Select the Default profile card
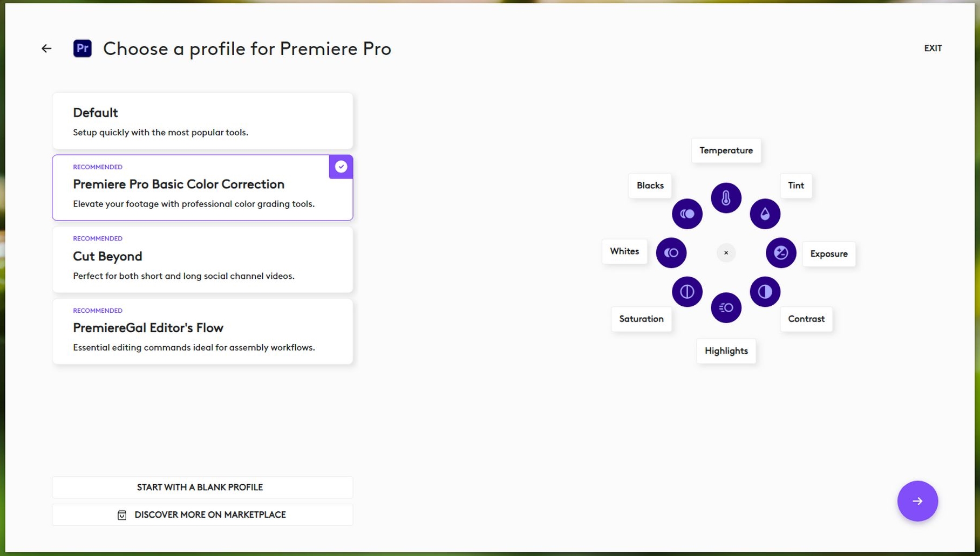 (202, 121)
